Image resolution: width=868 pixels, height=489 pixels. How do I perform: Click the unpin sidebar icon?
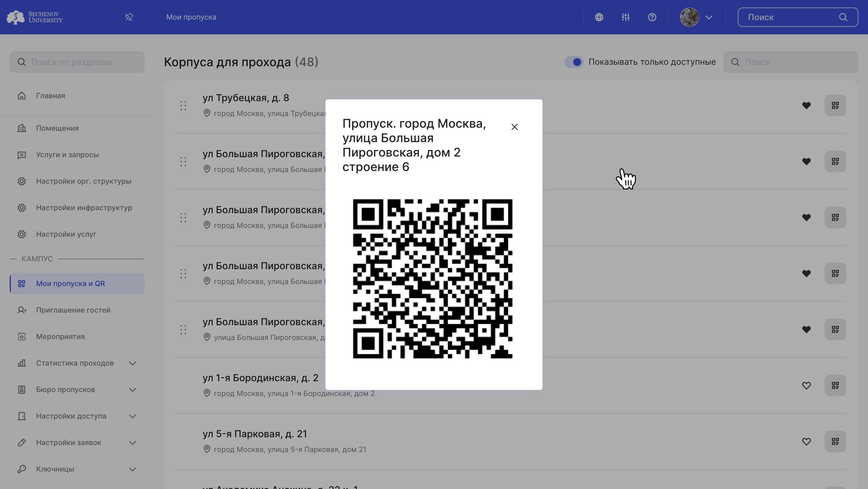coord(129,17)
